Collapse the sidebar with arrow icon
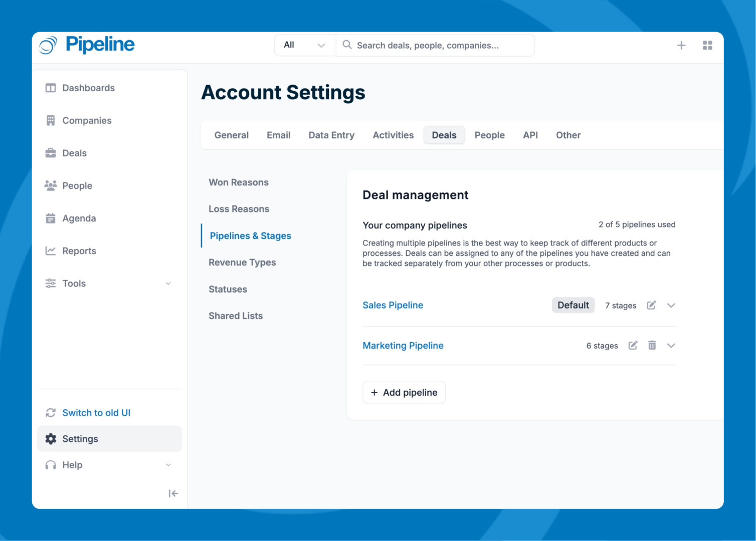756x541 pixels. click(x=173, y=493)
